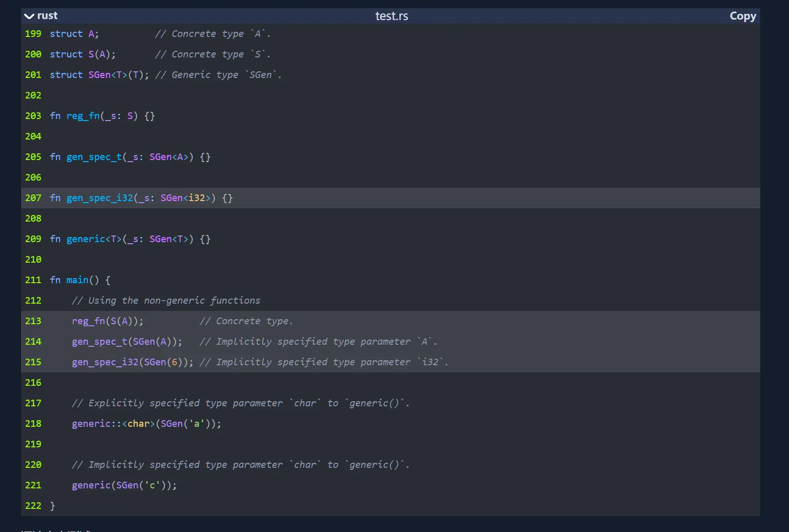789x532 pixels.
Task: Click the number 6 in SGen(6)
Action: click(x=174, y=362)
